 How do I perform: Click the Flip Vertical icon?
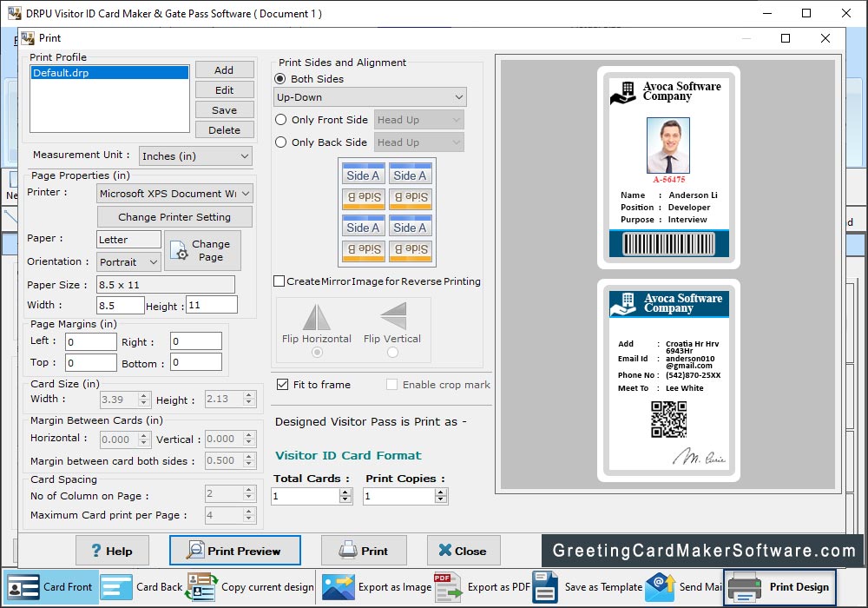point(393,316)
